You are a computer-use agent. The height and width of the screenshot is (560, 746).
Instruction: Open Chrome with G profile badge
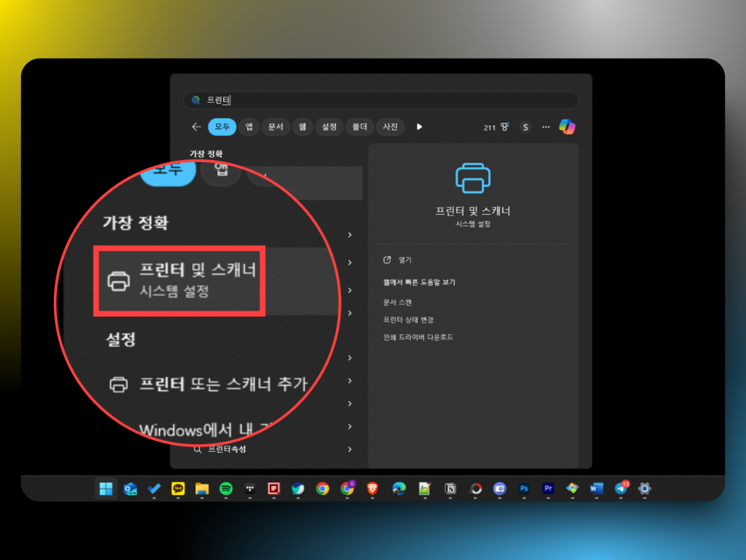(x=348, y=488)
